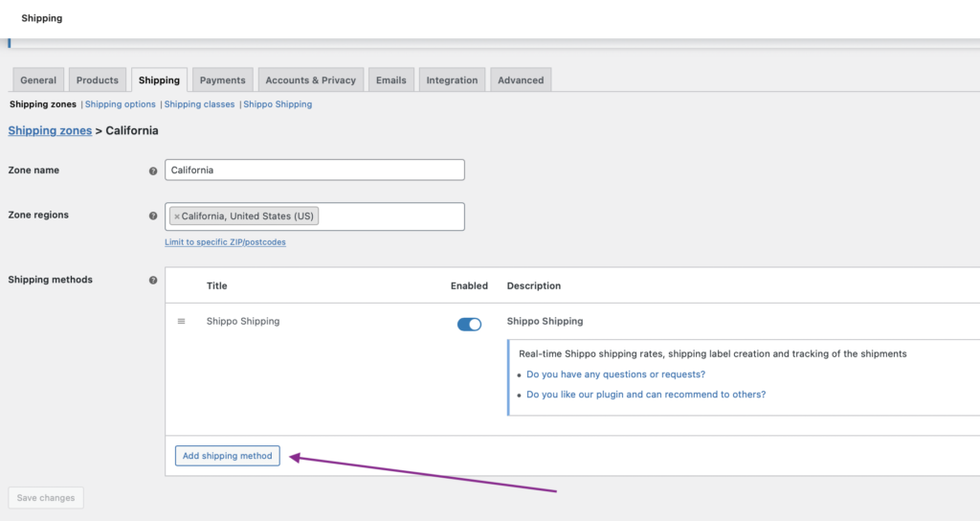The width and height of the screenshot is (980, 521).
Task: Click the Shipping methods help icon
Action: click(153, 281)
